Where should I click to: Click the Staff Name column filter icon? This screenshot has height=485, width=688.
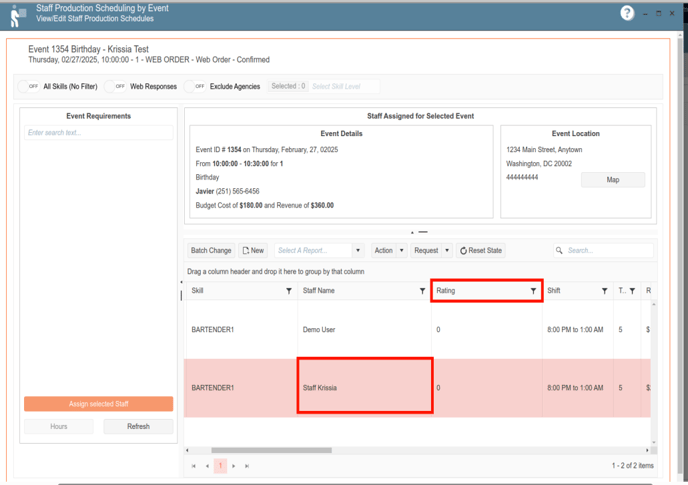click(422, 291)
